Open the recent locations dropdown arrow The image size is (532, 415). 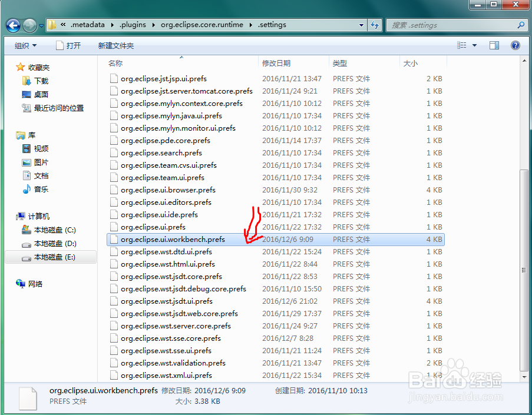pos(41,25)
